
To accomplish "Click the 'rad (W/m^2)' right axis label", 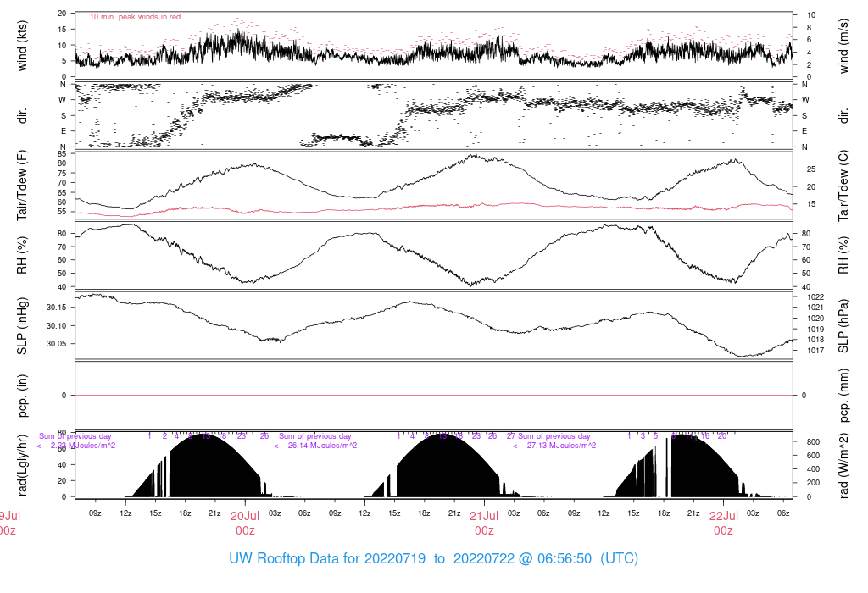I will [843, 466].
